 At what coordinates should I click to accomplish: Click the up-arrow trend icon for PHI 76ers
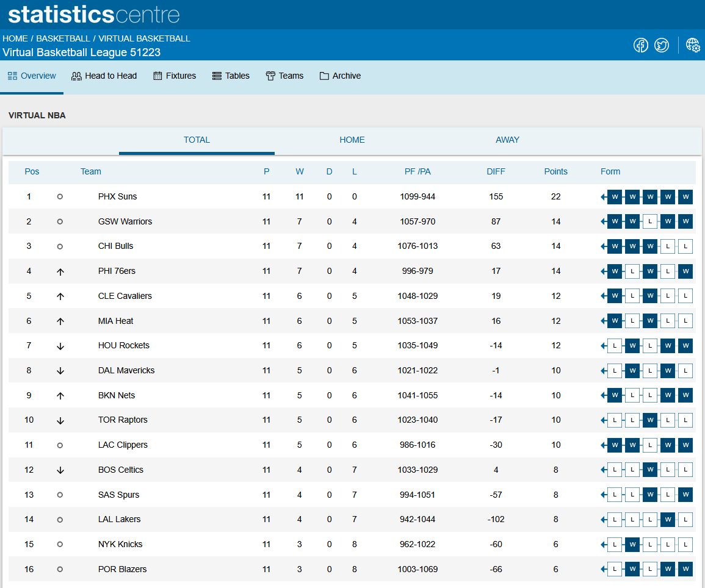[x=60, y=271]
